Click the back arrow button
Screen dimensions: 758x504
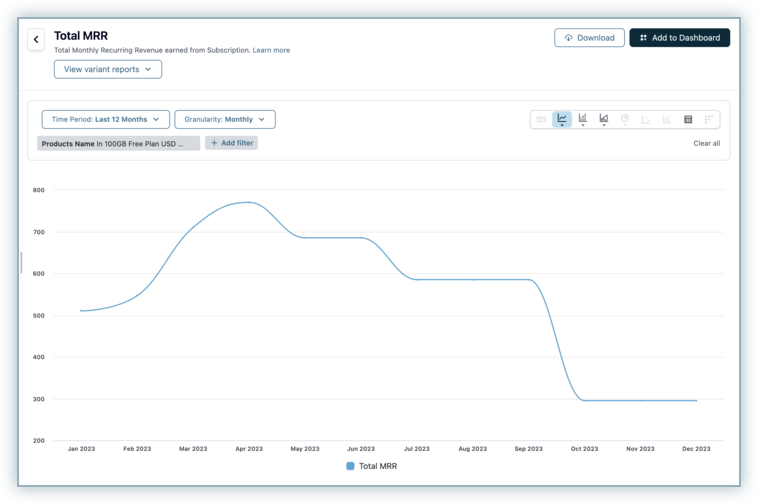pyautogui.click(x=36, y=40)
